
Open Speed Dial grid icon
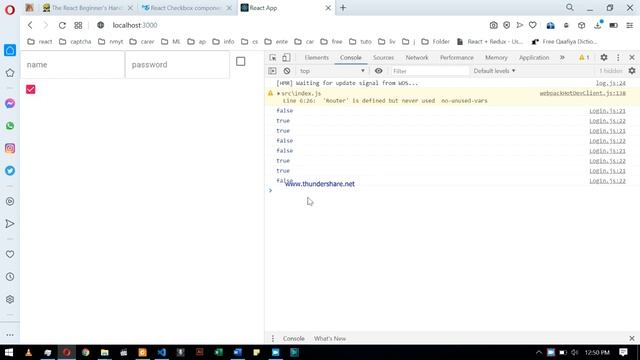[78, 25]
